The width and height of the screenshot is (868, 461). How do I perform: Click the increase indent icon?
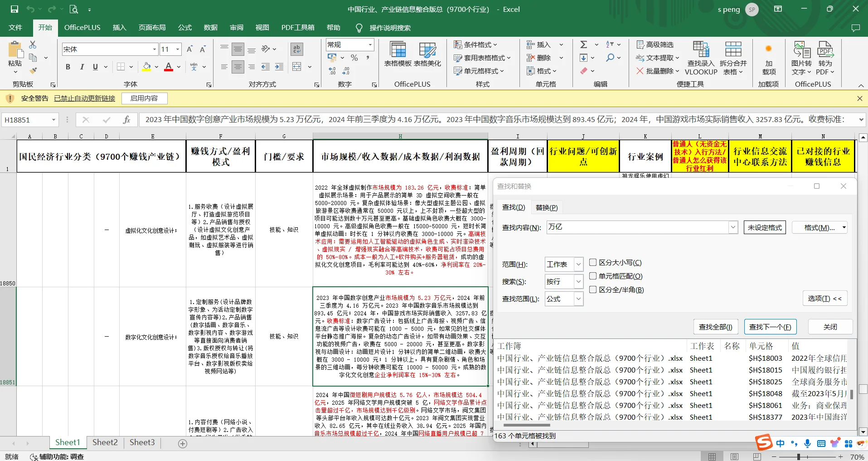coord(279,67)
